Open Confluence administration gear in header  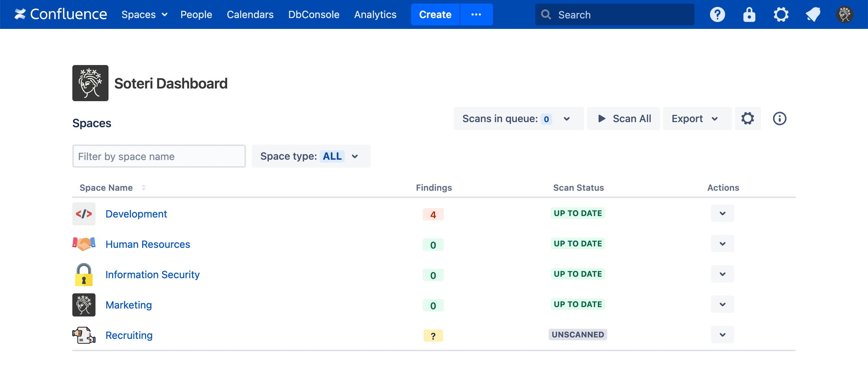(x=781, y=14)
